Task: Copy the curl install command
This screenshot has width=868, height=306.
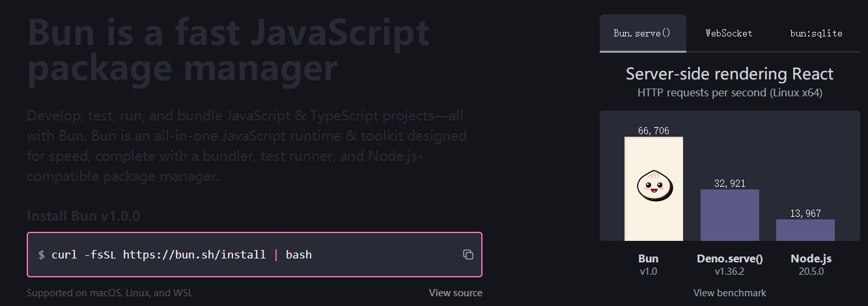Action: (468, 255)
